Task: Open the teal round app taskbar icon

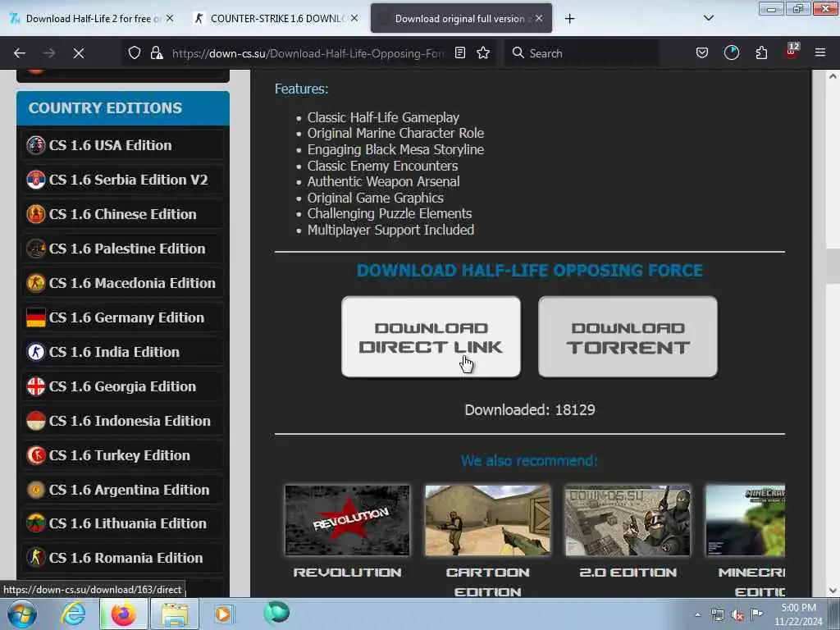Action: (x=276, y=613)
